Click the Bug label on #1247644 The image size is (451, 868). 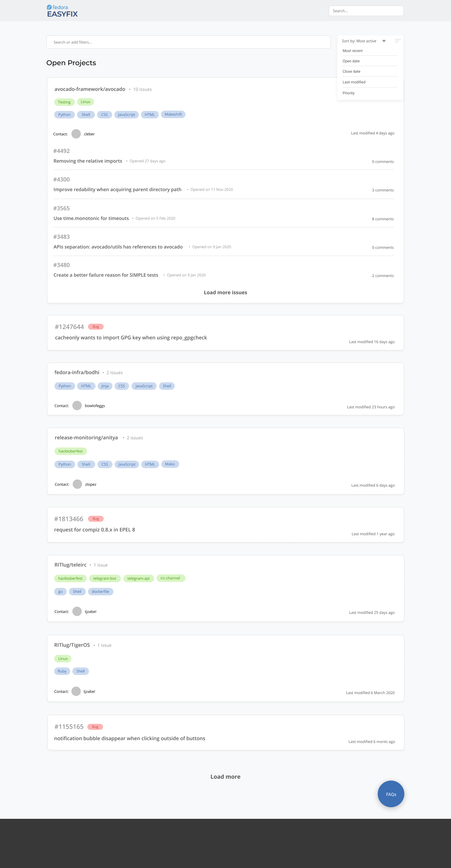[x=96, y=327]
